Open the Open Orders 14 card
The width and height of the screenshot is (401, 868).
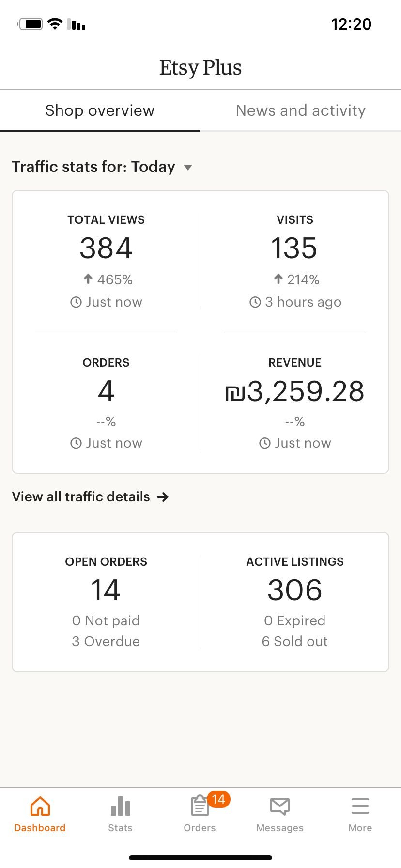[106, 589]
